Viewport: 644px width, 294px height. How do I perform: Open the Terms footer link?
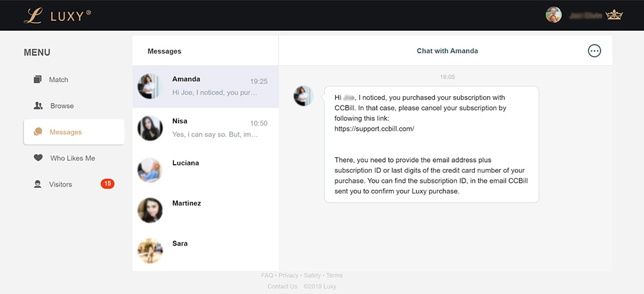334,275
